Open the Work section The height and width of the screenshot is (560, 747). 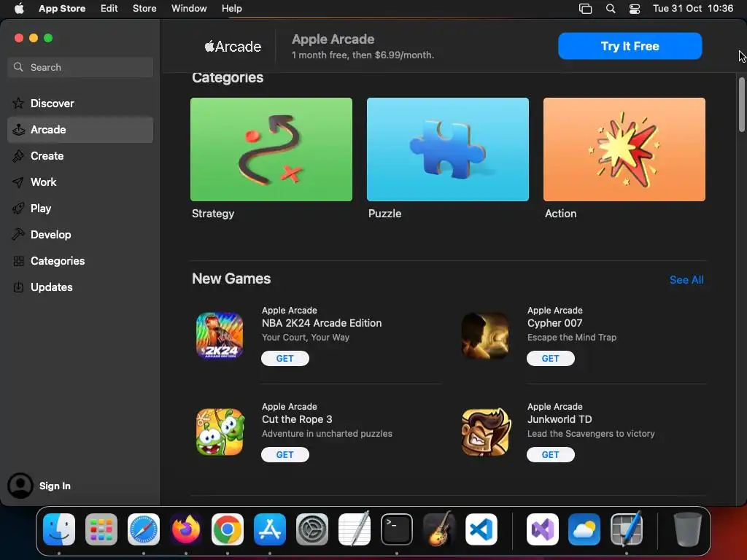coord(80,182)
